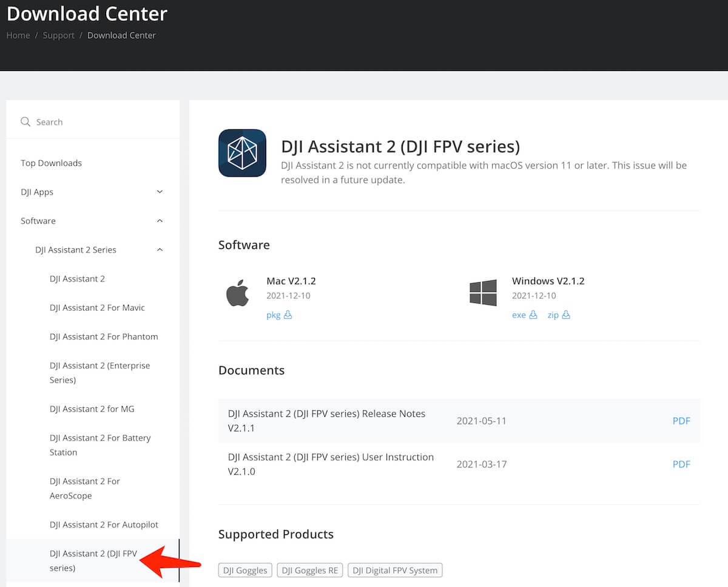Viewport: 728px width, 587px height.
Task: Expand the DJI Apps section chevron
Action: [x=160, y=192]
